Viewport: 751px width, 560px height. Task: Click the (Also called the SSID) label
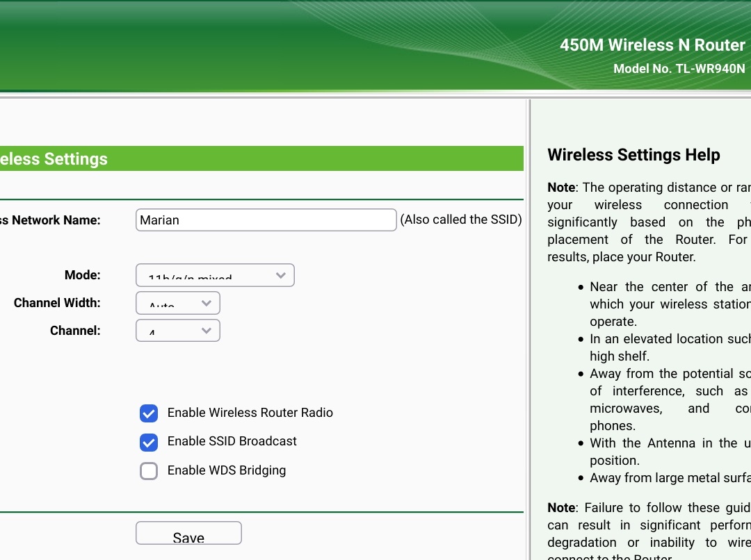click(461, 219)
